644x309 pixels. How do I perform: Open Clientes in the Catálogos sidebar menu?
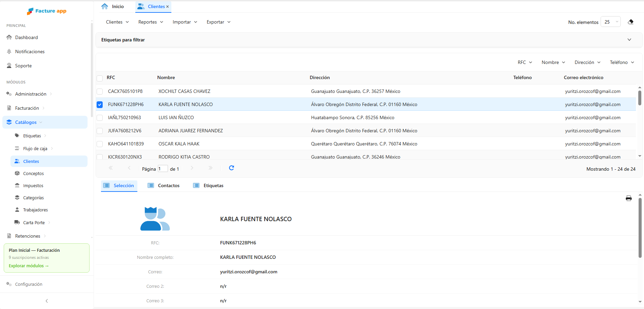[49, 161]
